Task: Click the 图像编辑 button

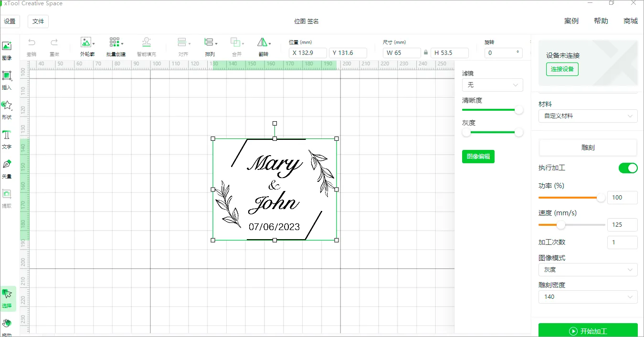Action: [478, 157]
